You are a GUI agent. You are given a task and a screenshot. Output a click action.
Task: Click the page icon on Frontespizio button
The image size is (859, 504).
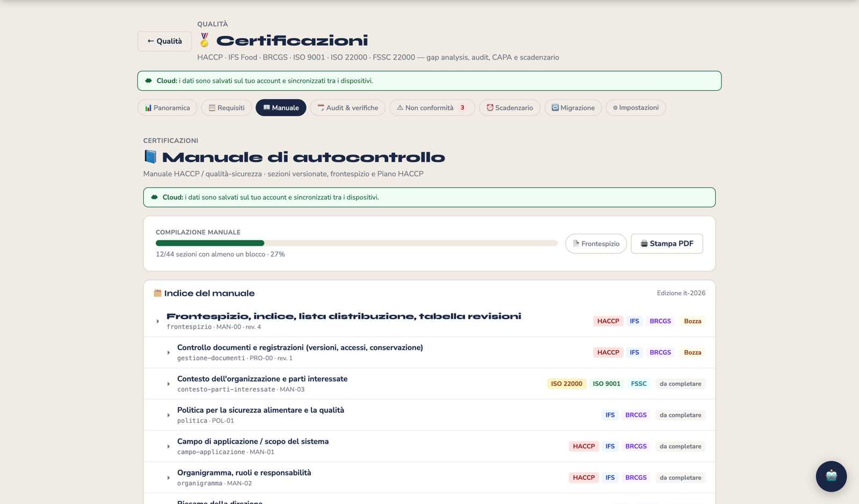(576, 244)
